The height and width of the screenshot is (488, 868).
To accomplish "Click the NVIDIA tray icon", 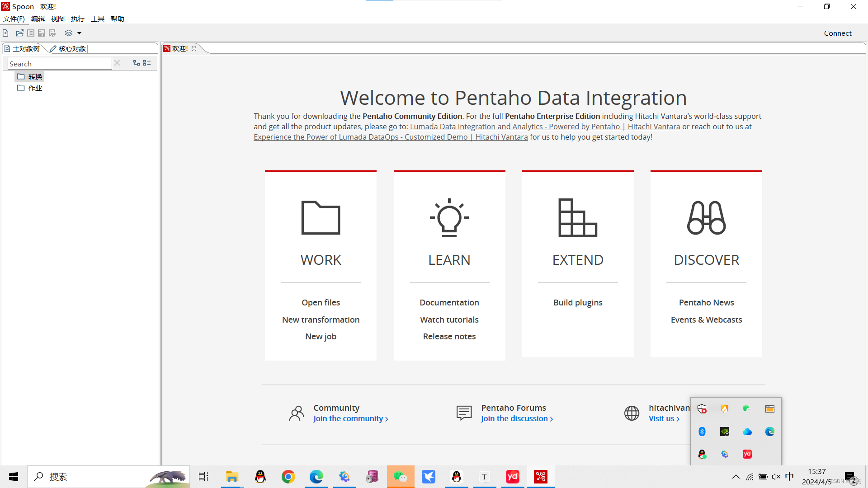I will (x=725, y=432).
